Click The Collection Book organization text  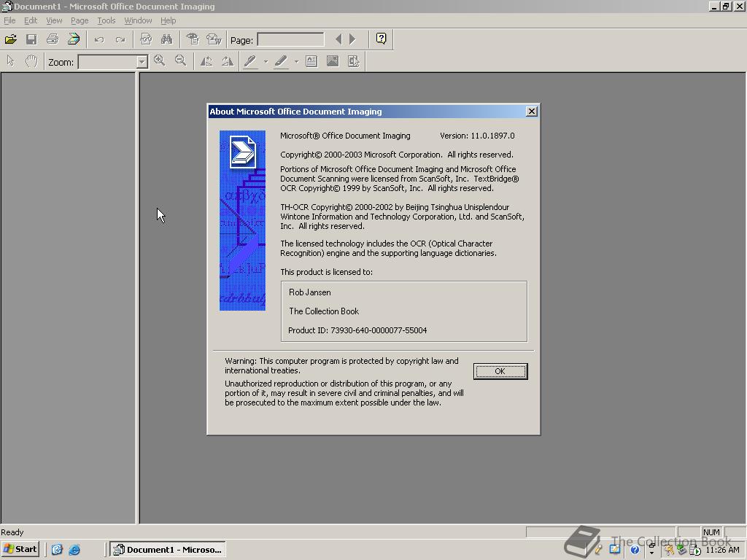click(x=324, y=311)
